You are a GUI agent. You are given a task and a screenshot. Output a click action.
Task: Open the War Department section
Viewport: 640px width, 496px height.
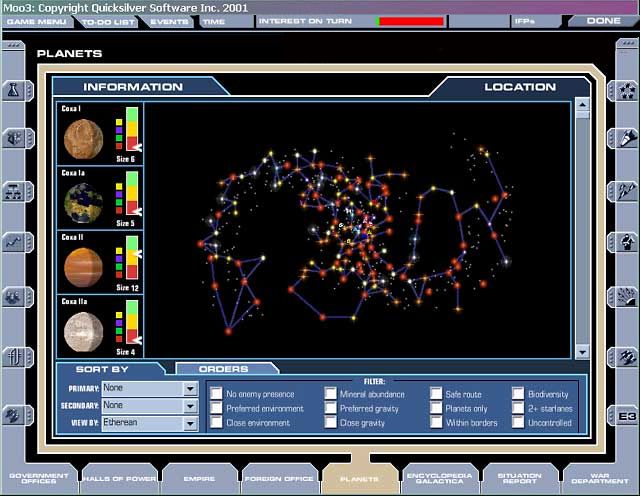pos(600,478)
